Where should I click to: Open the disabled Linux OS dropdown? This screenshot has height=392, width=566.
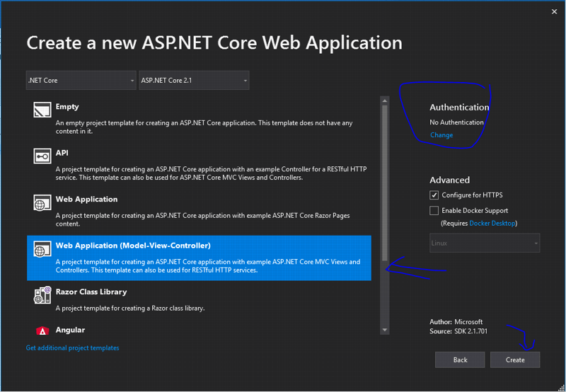coord(485,243)
